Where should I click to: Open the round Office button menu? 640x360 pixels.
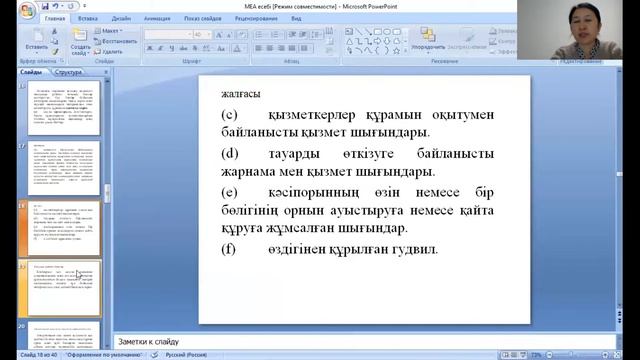[x=27, y=11]
